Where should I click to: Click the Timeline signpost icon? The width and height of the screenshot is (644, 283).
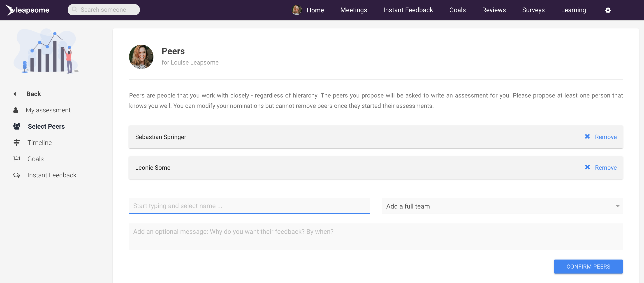(16, 142)
